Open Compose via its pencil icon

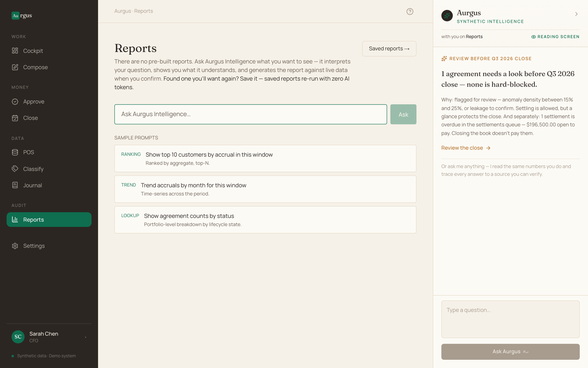point(15,67)
